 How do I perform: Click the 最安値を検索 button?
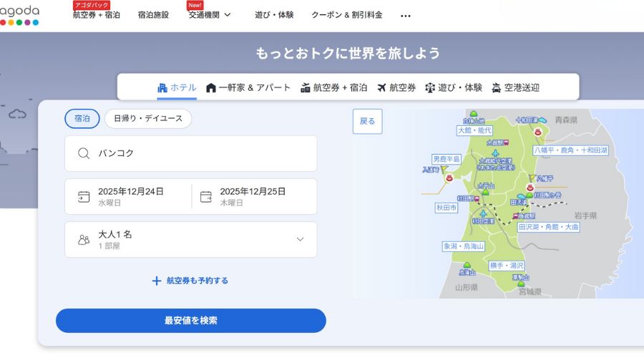click(191, 321)
